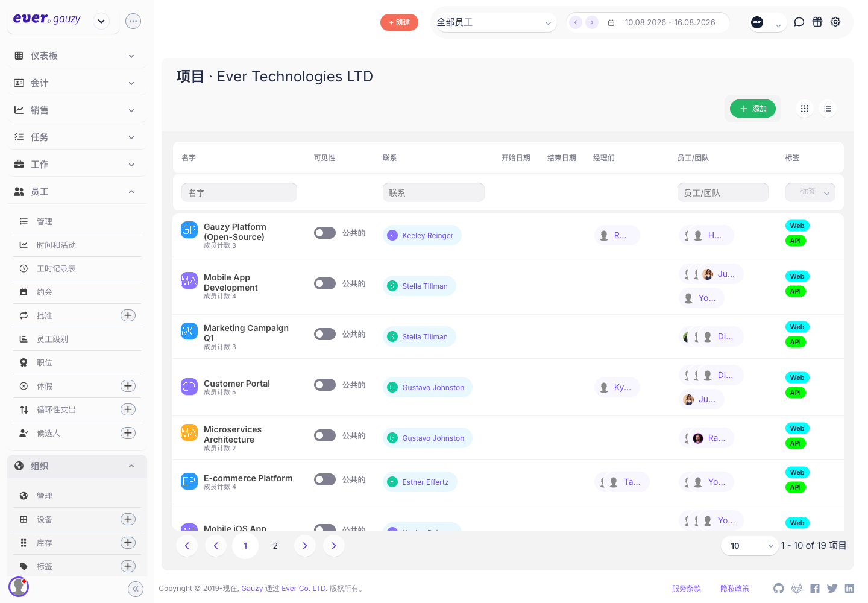Viewport: 868px width, 603px height.
Task: Click the 员工/团队 filter field
Action: pyautogui.click(x=723, y=192)
